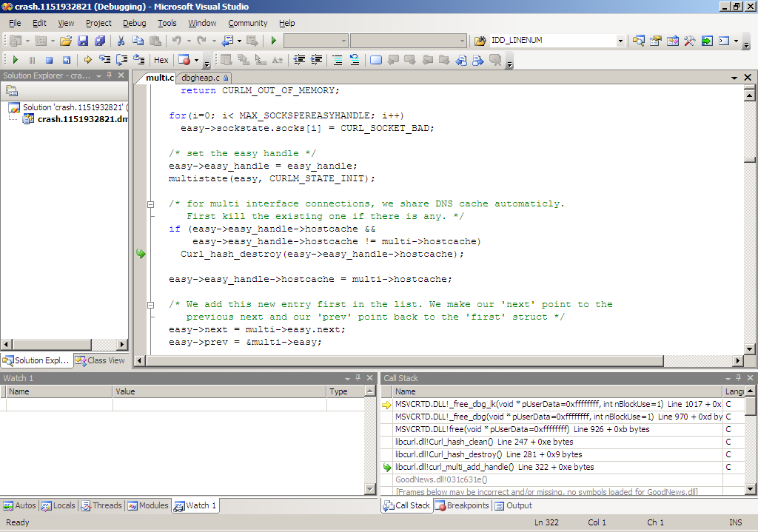
Task: Collapse the DNS cache comment outline block
Action: point(151,204)
